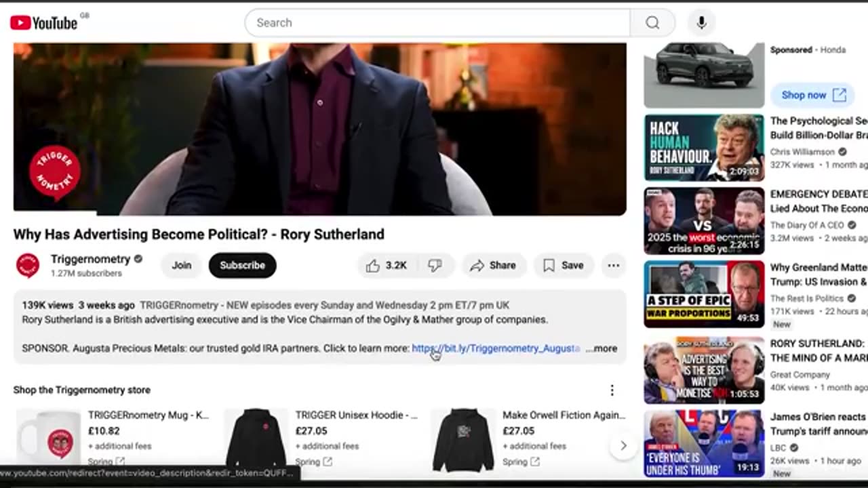Go to the YouTube home logo
The image size is (868, 488).
[x=44, y=23]
